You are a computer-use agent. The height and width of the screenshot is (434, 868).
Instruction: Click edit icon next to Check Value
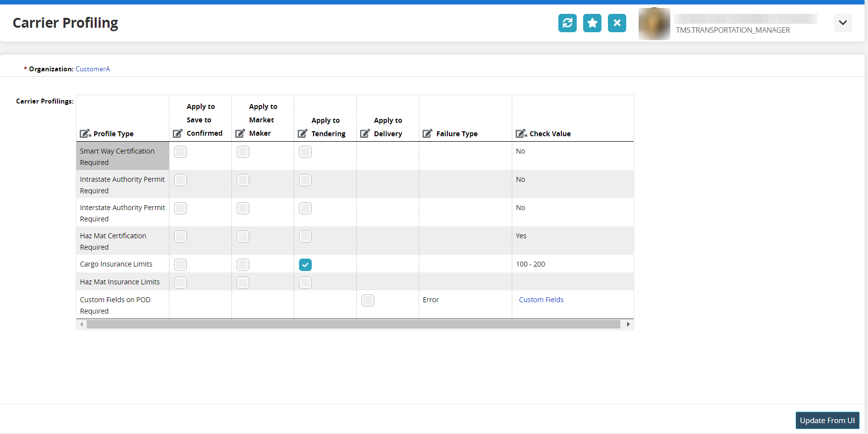click(x=521, y=134)
